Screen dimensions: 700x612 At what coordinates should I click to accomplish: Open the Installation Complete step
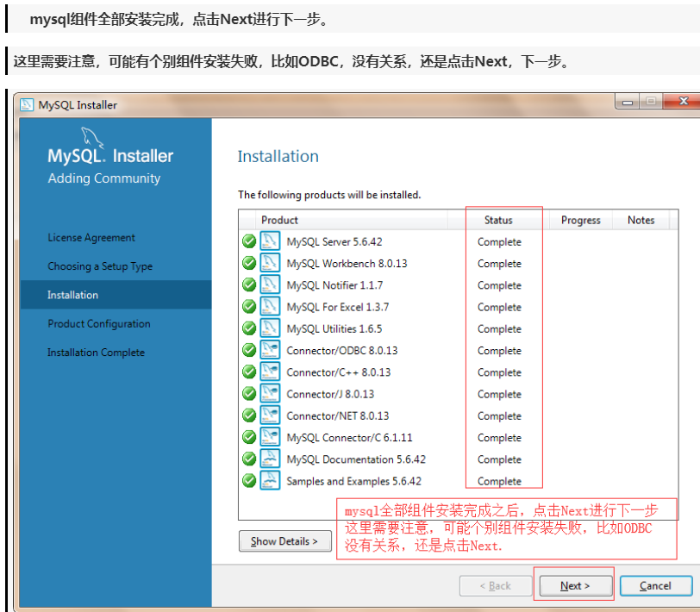pos(96,353)
